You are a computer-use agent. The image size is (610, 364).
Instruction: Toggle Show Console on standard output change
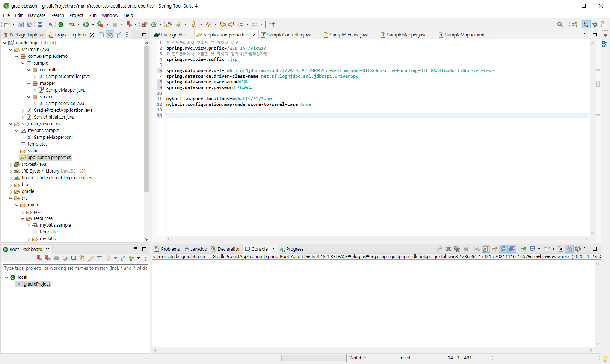point(503,249)
